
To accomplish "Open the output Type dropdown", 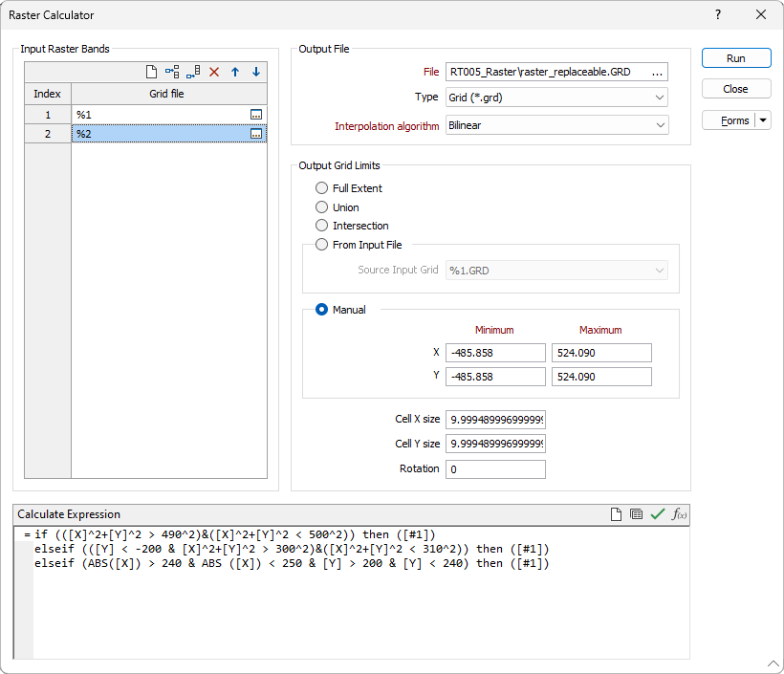I will point(556,98).
